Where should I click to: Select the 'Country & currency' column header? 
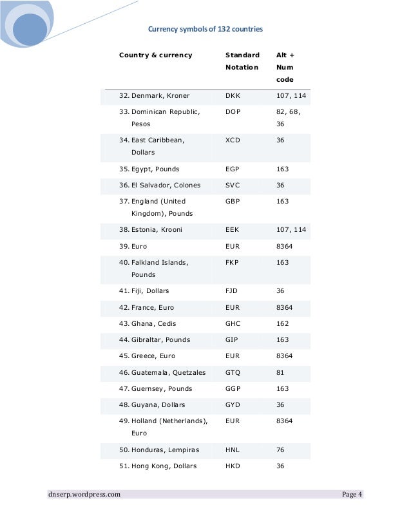[x=156, y=55]
